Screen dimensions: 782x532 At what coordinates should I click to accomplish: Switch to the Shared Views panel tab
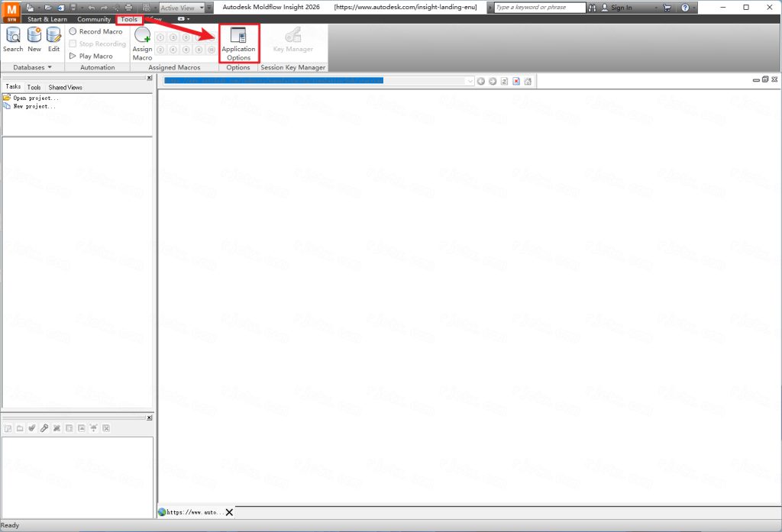pyautogui.click(x=66, y=88)
